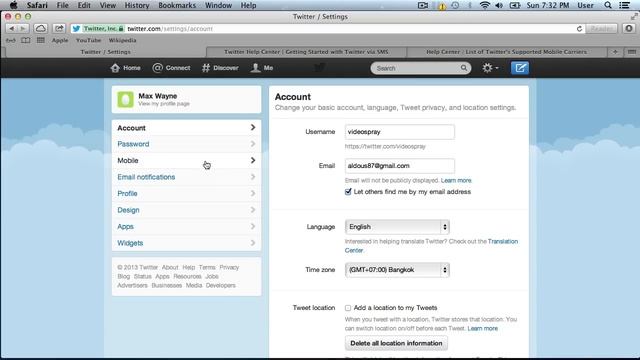Open Bookmarks menu

pos(177,5)
